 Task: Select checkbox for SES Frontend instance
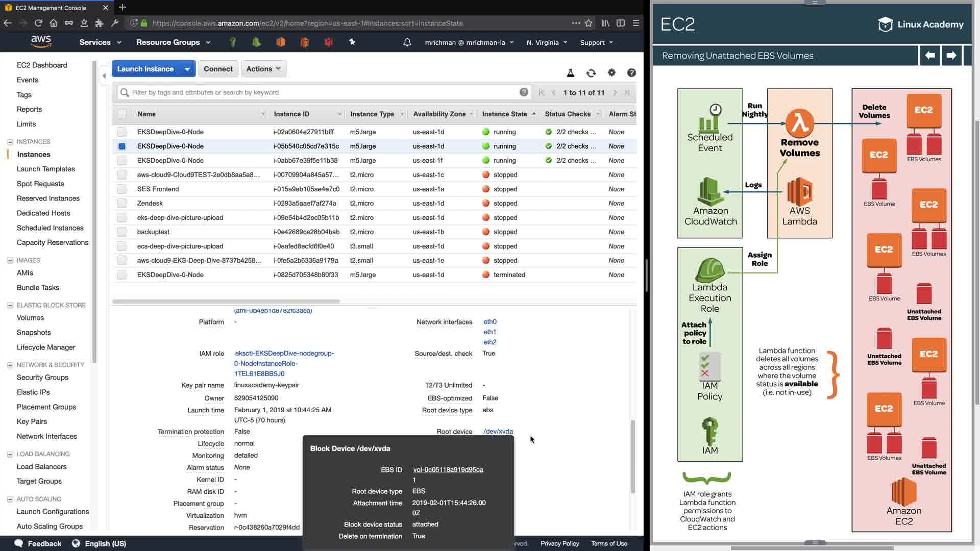[121, 189]
